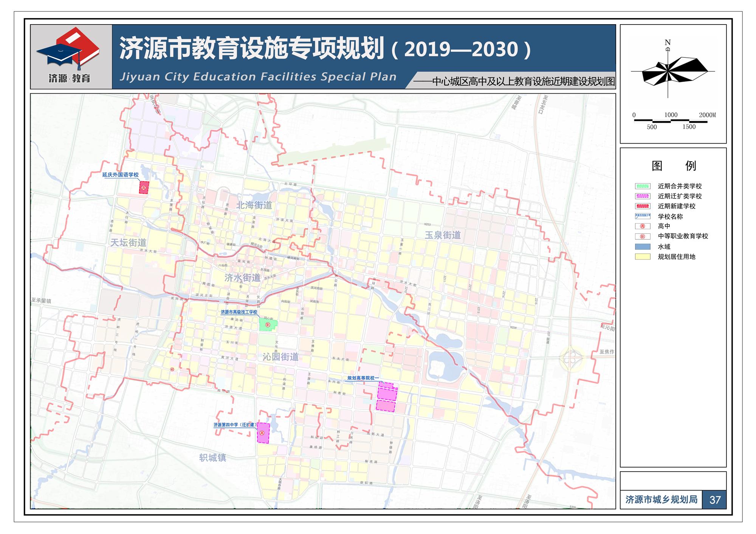The width and height of the screenshot is (756, 534).
Task: Click the 高中 circle symbol in the legend
Action: pyautogui.click(x=643, y=226)
